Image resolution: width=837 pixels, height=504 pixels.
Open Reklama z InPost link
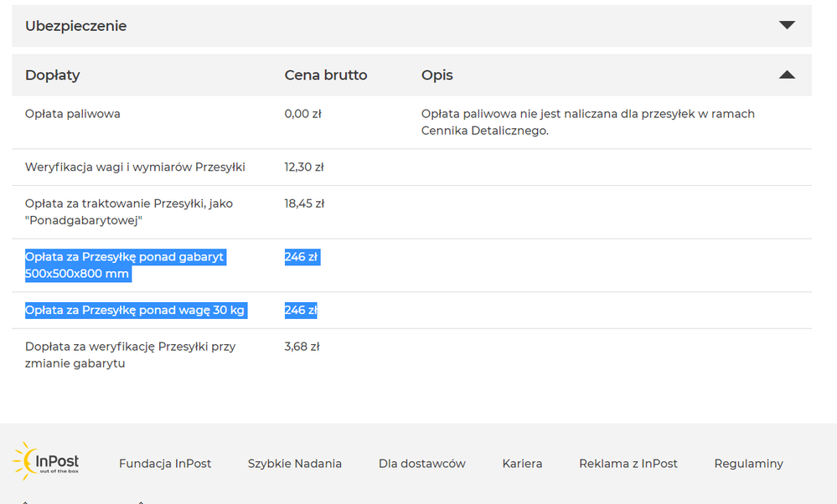point(628,463)
